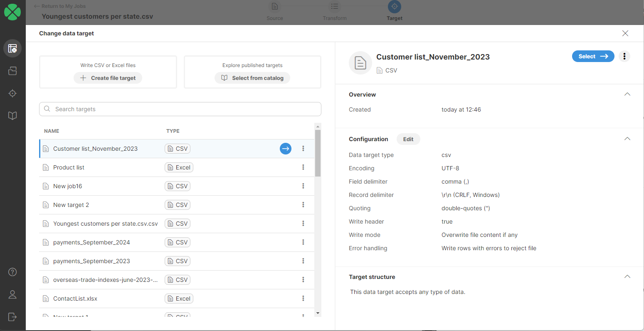Click the scroll down arrow of targets list
This screenshot has width=644, height=331.
coord(318,313)
